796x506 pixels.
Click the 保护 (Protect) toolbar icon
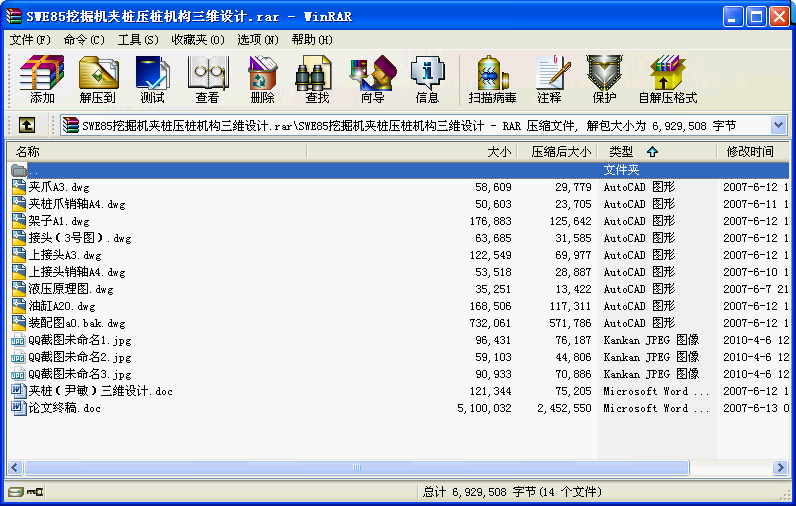tap(604, 80)
